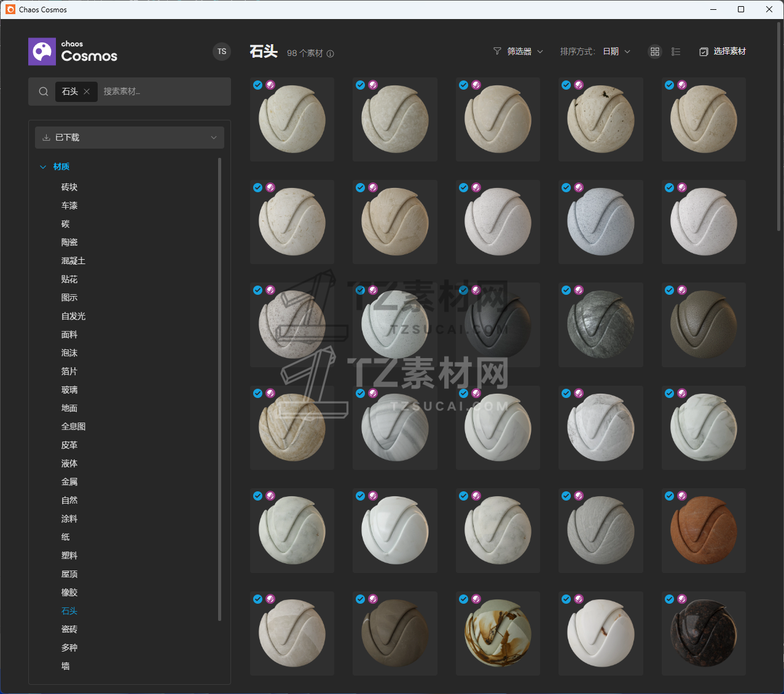
Task: Select the 涂料 category
Action: 69,519
